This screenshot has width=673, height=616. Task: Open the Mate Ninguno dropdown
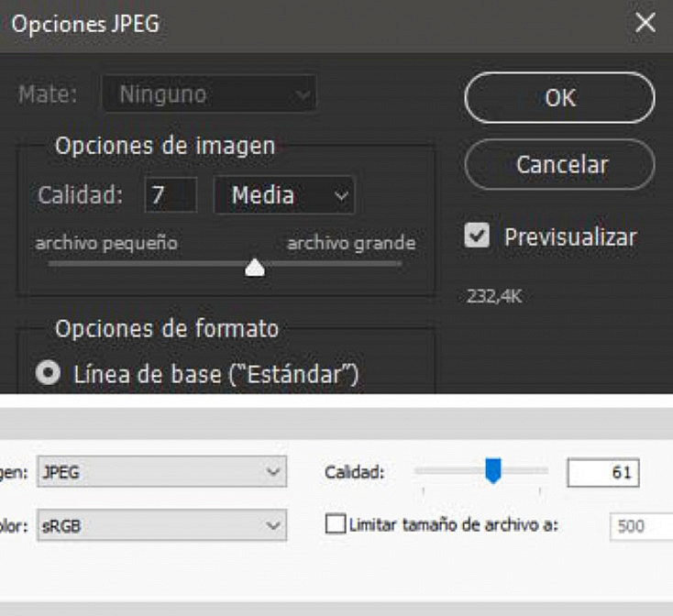[209, 93]
